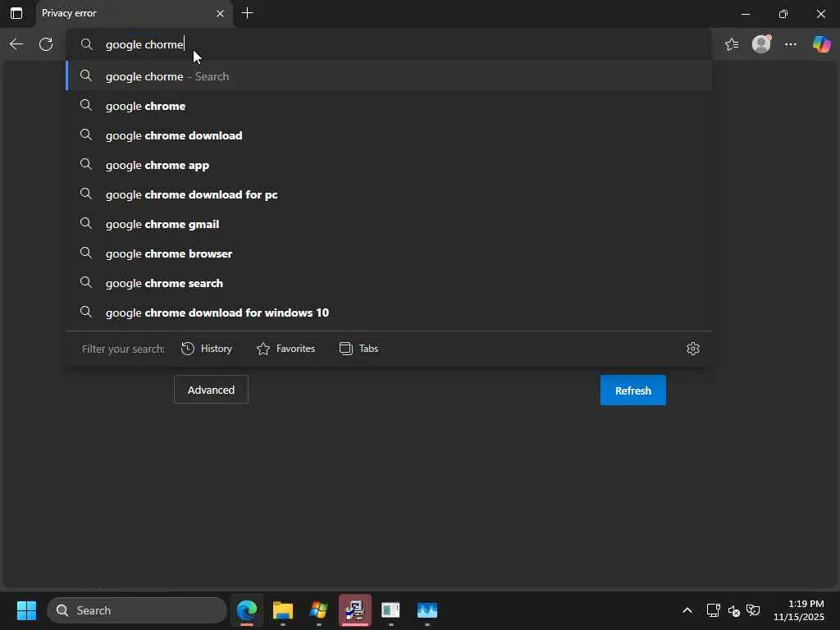This screenshot has height=630, width=840.
Task: Close the Privacy error tab
Action: [220, 13]
